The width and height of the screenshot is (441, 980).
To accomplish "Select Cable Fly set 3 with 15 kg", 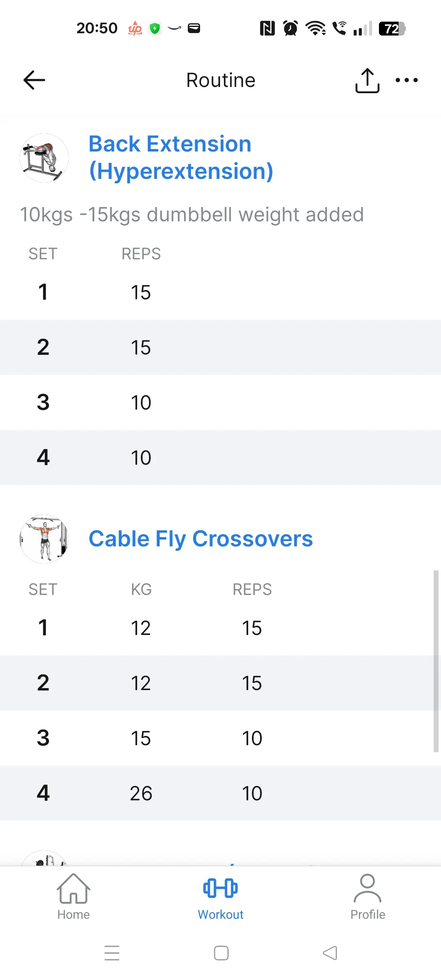I will click(x=220, y=738).
